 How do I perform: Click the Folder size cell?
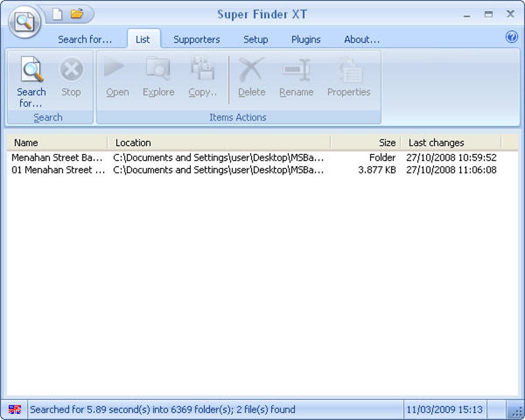382,157
